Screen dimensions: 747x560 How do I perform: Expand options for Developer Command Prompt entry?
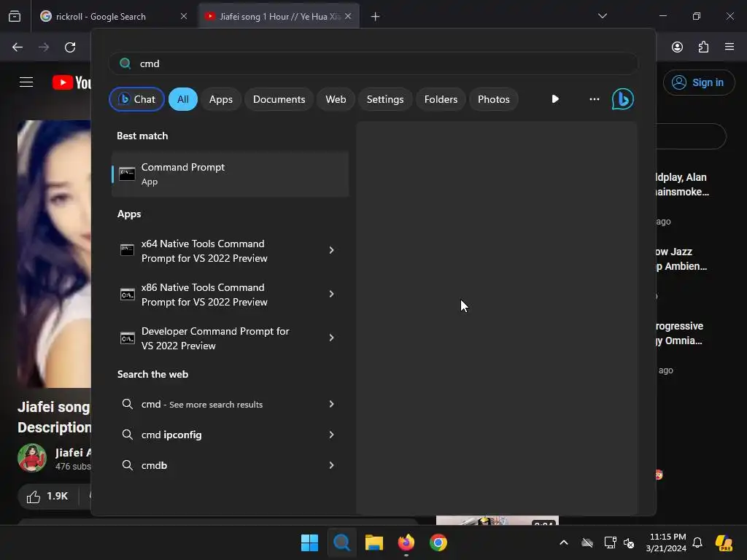click(332, 338)
